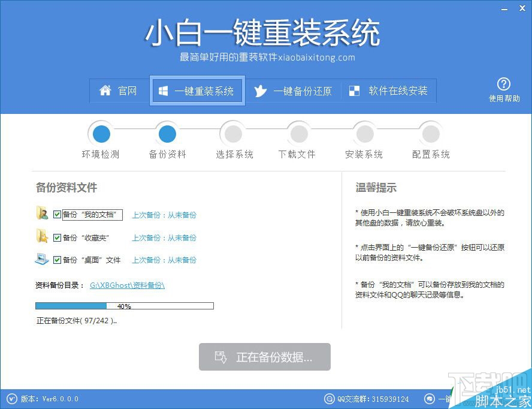Viewport: 532px width, 409px height.
Task: Click the 安装系统 step circle
Action: click(365, 134)
